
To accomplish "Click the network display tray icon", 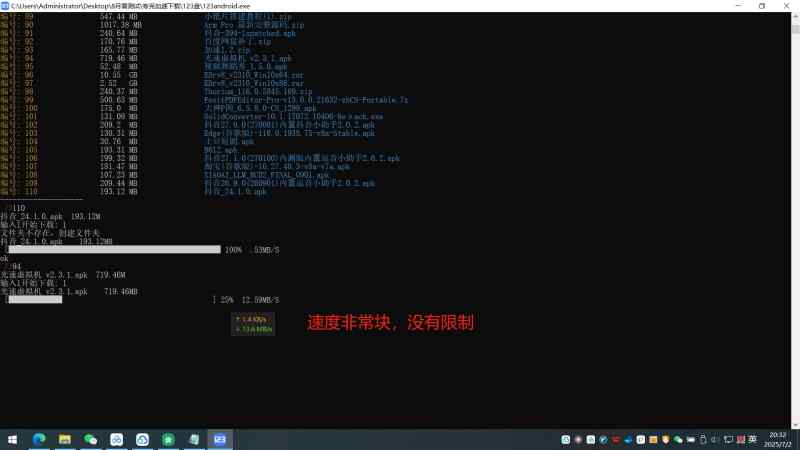I will pyautogui.click(x=728, y=439).
